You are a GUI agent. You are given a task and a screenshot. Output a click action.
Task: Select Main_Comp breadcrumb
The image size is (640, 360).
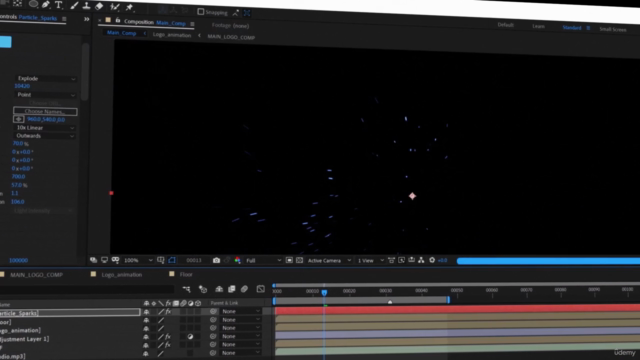pyautogui.click(x=121, y=33)
